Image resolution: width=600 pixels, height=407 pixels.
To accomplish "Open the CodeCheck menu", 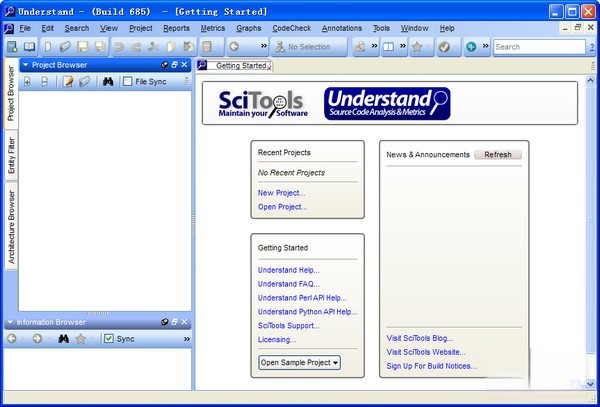I will (290, 28).
